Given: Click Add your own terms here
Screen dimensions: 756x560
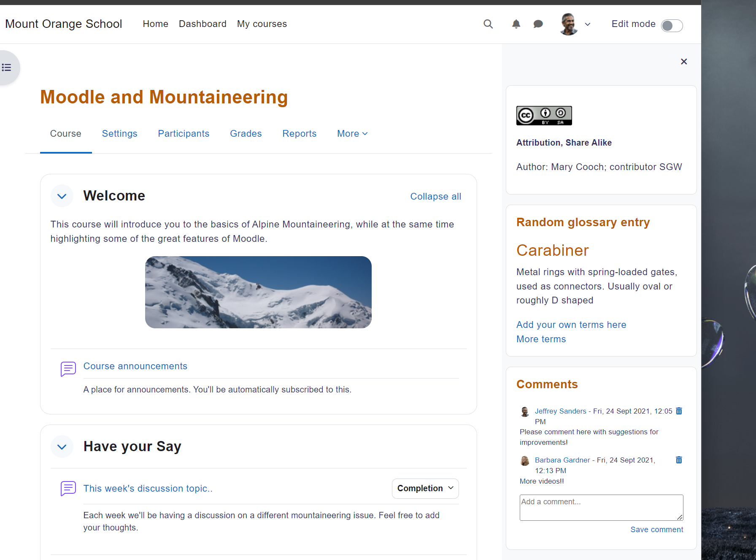Looking at the screenshot, I should click(x=571, y=325).
